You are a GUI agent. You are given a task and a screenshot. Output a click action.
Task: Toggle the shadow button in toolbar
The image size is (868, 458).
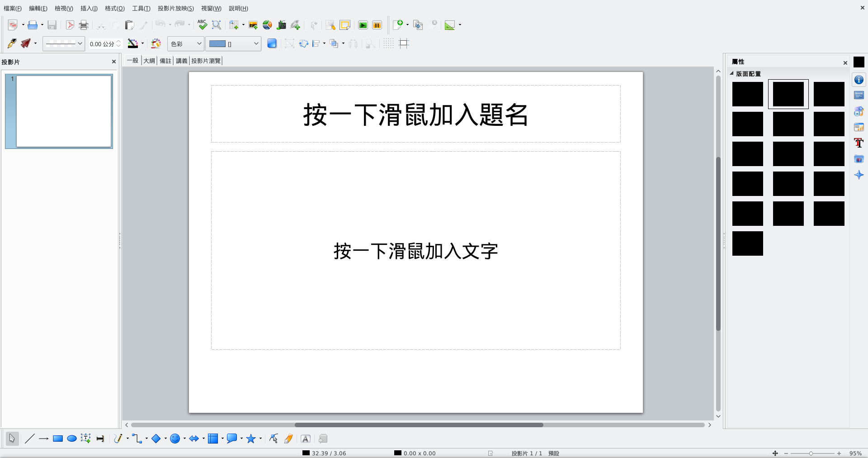272,43
